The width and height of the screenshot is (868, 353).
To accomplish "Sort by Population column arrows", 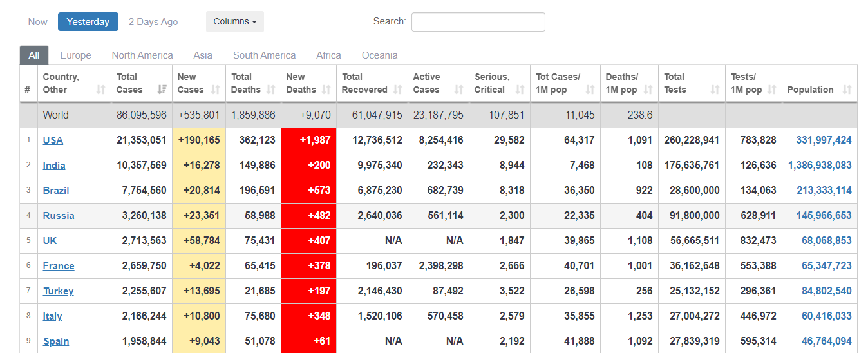I will [847, 90].
